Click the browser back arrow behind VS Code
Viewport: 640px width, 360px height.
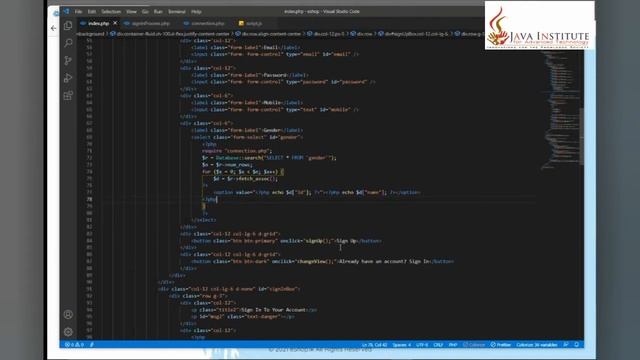point(53,28)
